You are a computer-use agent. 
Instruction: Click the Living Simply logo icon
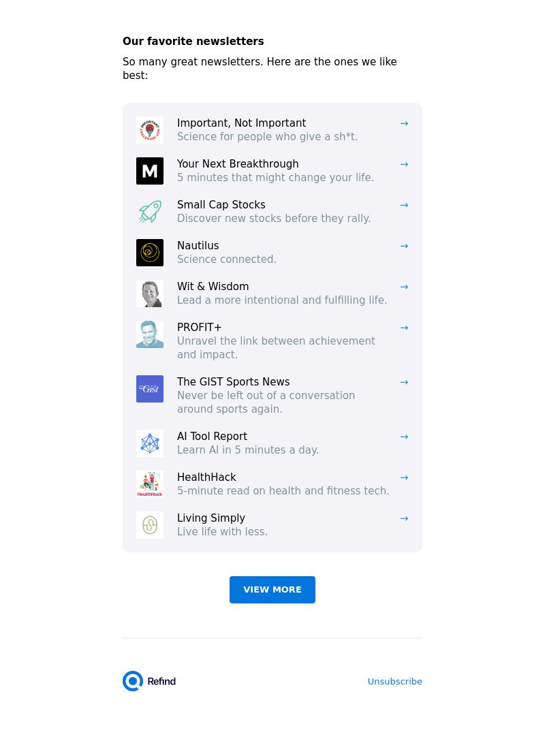[150, 525]
